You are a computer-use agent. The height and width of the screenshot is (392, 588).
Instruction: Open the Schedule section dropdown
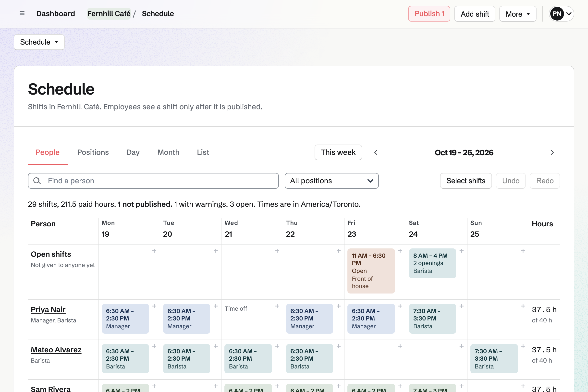[39, 42]
